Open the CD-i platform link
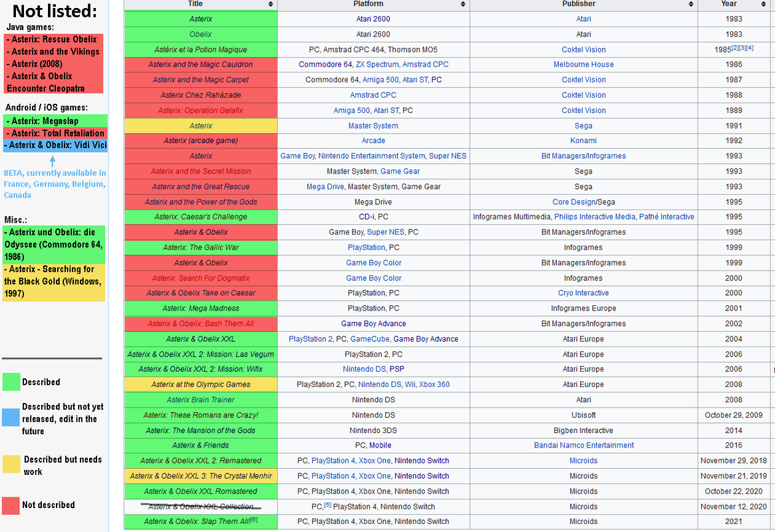 367,216
